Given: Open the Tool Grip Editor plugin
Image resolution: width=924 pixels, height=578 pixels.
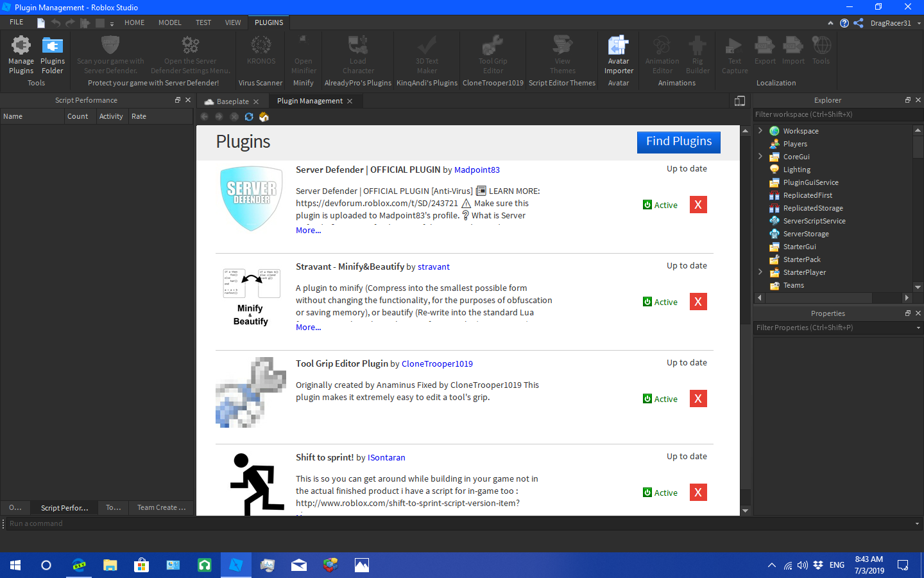Looking at the screenshot, I should tap(493, 55).
